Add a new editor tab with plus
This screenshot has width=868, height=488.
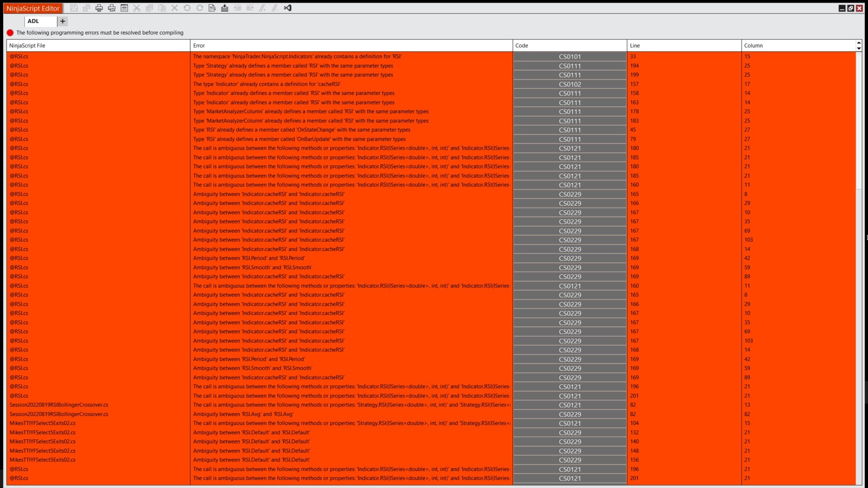(62, 21)
